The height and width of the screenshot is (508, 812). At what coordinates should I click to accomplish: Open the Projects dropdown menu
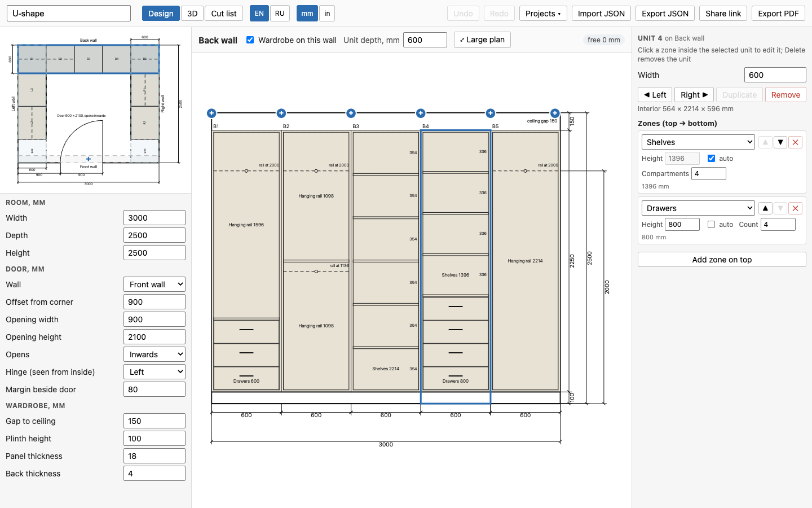coord(543,14)
